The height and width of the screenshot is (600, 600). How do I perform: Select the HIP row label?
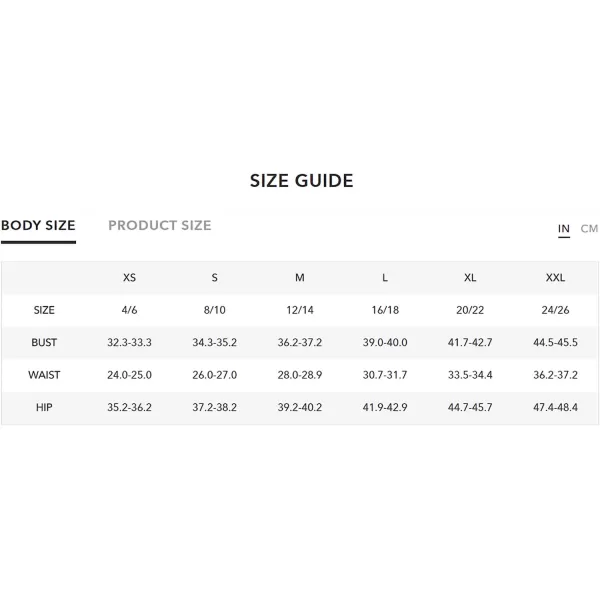44,407
